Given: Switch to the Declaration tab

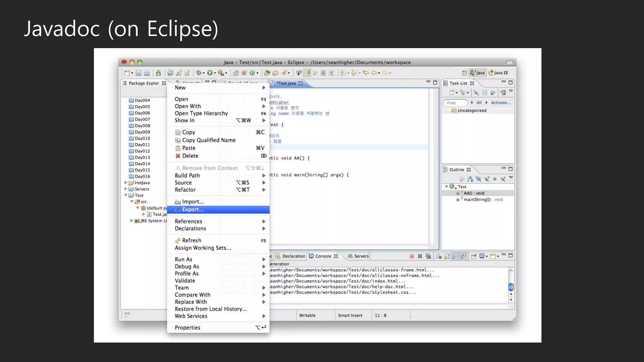Looking at the screenshot, I should [x=291, y=256].
